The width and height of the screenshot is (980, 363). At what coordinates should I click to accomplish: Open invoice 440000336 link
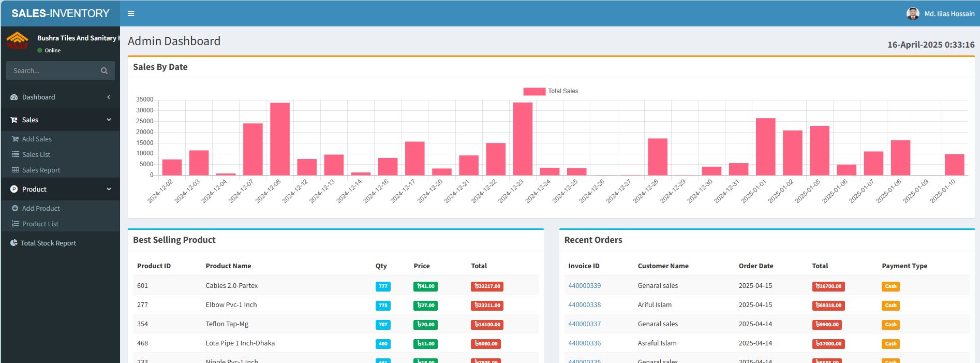pyautogui.click(x=585, y=343)
